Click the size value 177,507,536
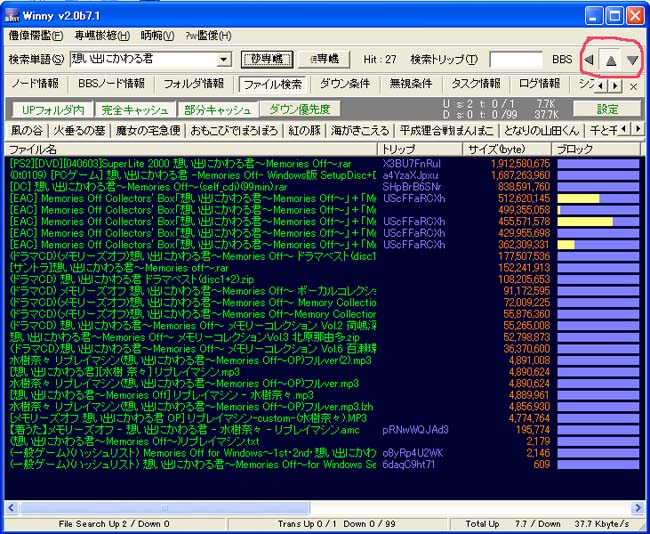 pos(523,257)
